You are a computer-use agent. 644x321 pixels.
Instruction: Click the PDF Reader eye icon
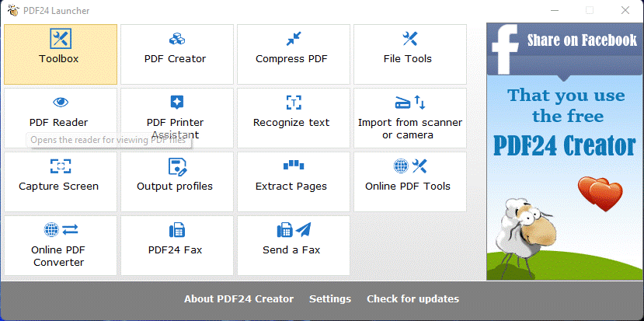click(x=61, y=103)
